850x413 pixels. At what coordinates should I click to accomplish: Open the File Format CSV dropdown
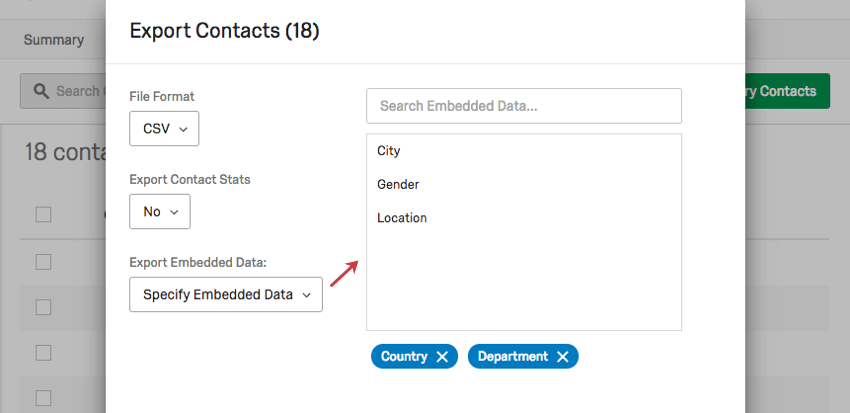164,128
